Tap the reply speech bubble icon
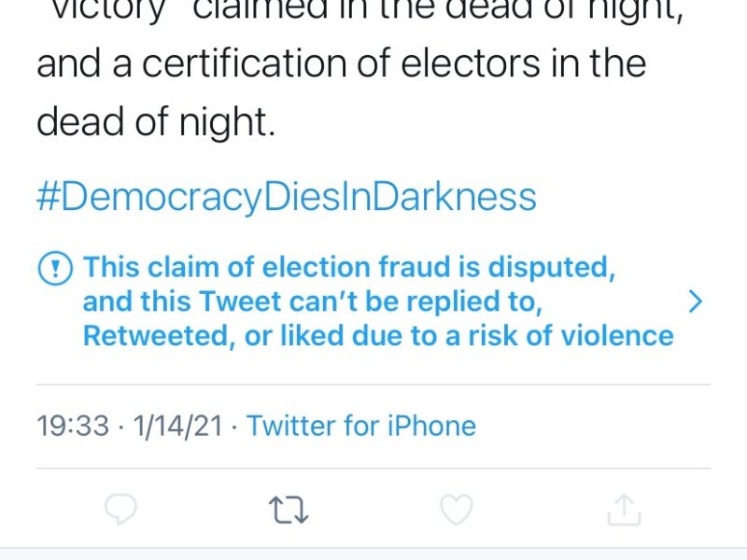Screen dimensions: 747x560 (120, 509)
